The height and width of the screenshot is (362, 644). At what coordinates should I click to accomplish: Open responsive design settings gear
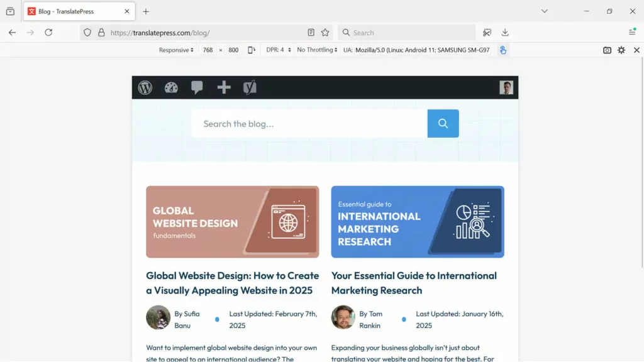tap(621, 50)
